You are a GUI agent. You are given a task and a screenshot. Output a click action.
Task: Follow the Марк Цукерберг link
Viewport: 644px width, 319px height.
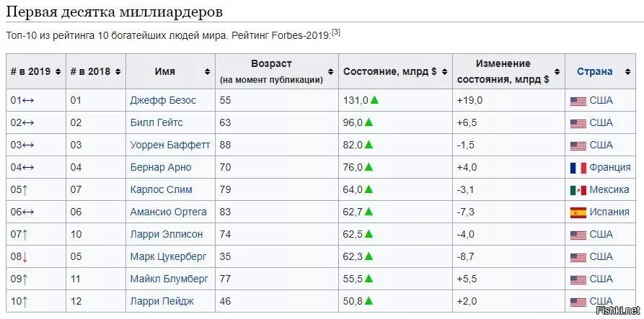tap(169, 257)
